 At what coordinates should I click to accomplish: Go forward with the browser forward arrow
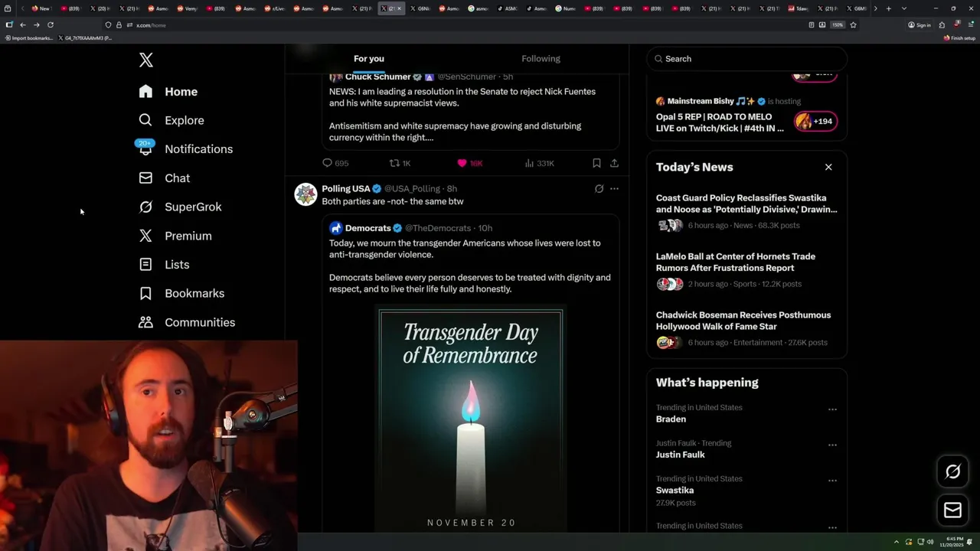pyautogui.click(x=36, y=25)
